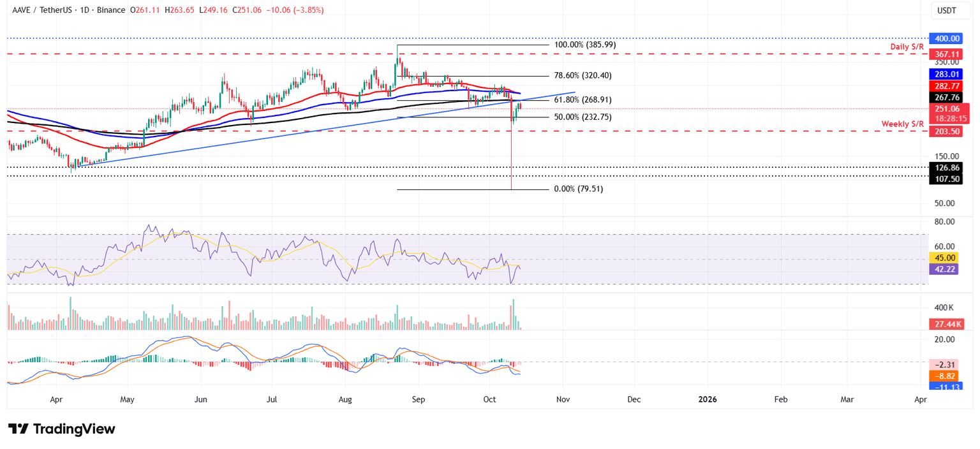980x449 pixels.
Task: Select the 1D interval label in header
Action: [x=85, y=10]
